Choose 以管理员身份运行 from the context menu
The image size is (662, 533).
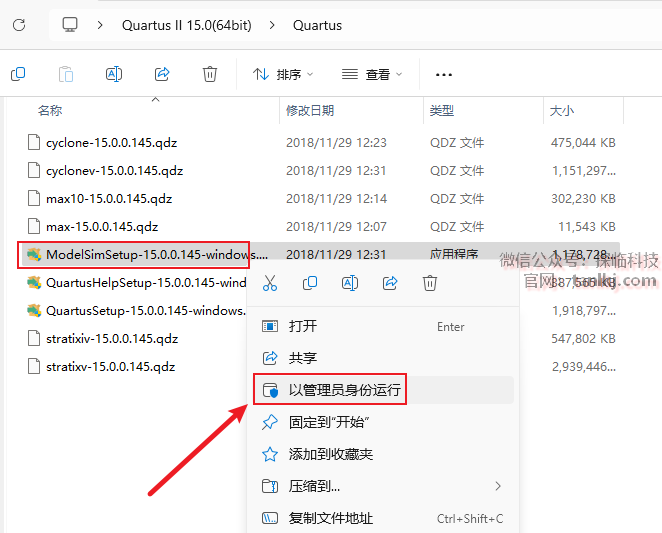click(383, 390)
